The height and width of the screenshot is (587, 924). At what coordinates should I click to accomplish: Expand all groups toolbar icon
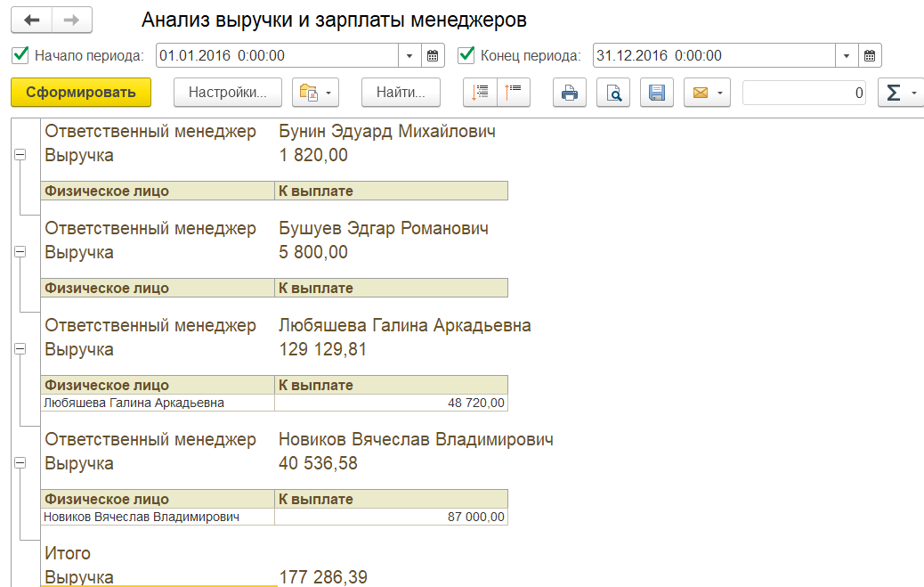pyautogui.click(x=481, y=92)
